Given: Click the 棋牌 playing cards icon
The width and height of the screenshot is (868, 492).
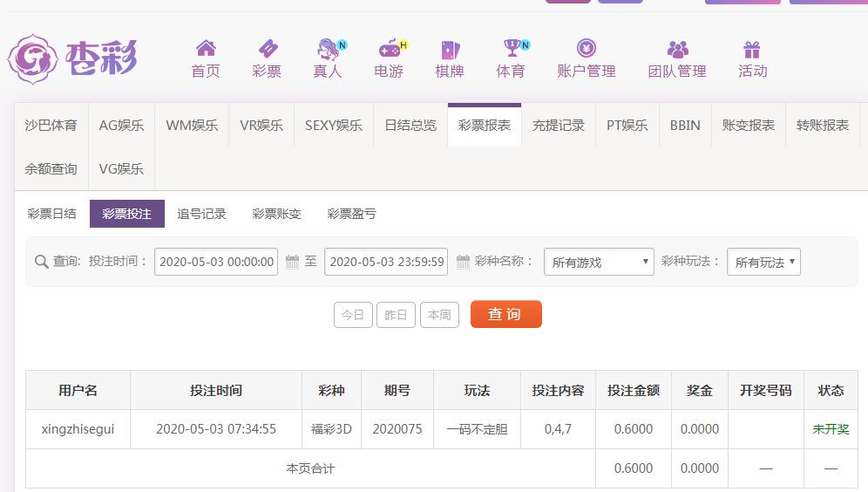Looking at the screenshot, I should (x=450, y=49).
